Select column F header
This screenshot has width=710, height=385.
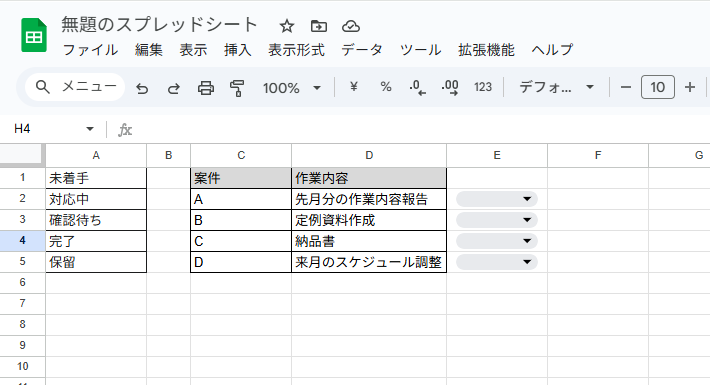(x=598, y=155)
